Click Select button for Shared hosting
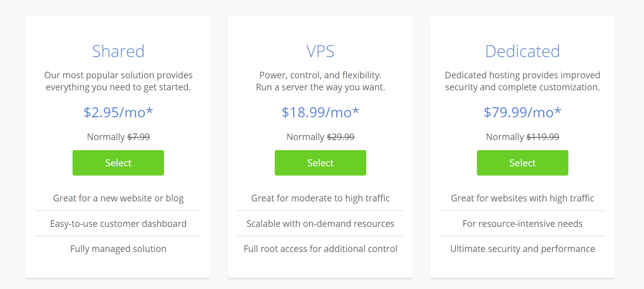 pos(118,163)
